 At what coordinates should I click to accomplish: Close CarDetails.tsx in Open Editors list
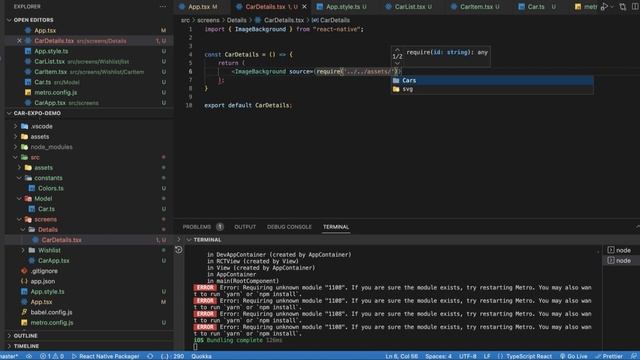point(19,41)
